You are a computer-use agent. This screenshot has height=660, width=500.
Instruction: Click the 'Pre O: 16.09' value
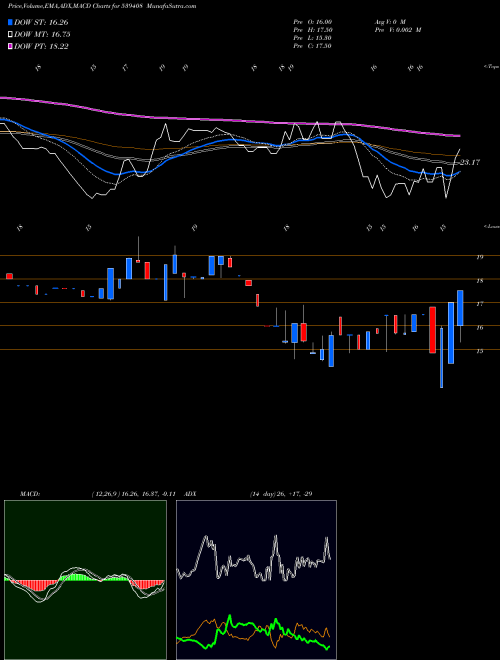pos(312,22)
